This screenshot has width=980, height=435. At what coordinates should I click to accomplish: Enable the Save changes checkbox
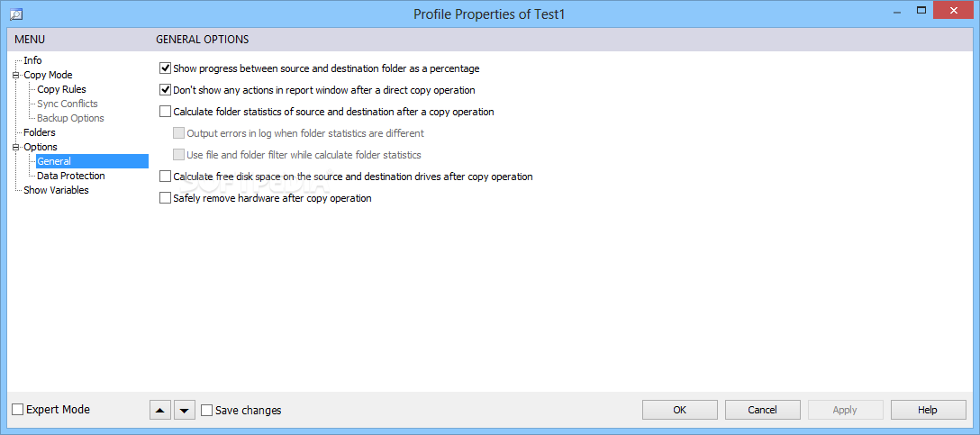207,411
